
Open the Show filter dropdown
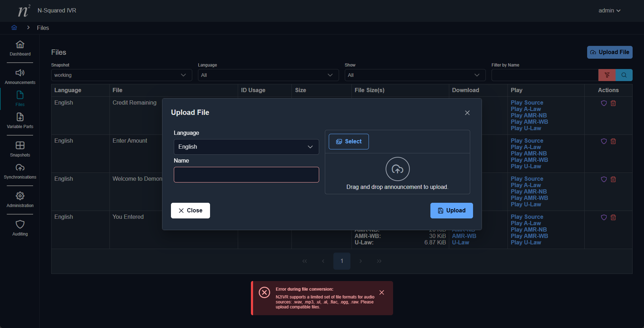[x=415, y=75]
